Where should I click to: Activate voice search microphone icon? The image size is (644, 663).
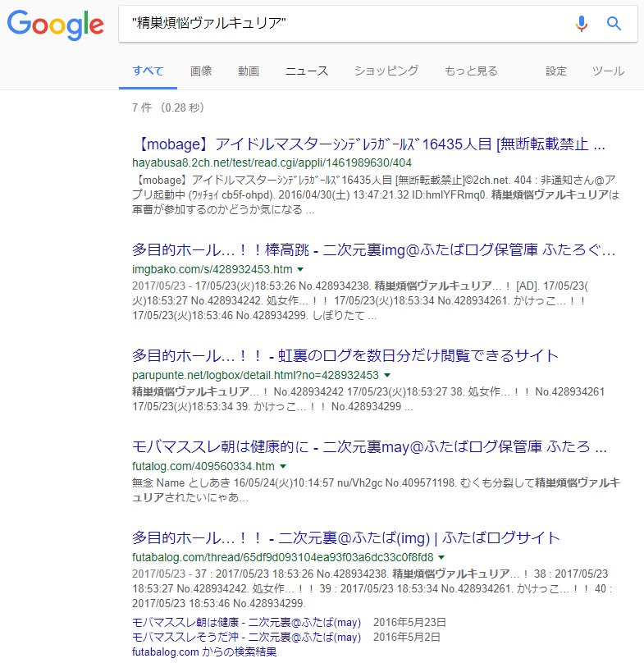[582, 23]
